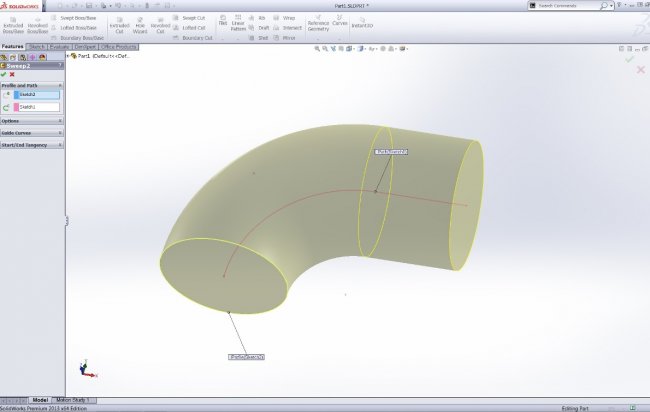This screenshot has height=412, width=650.
Task: Choose the Extruded Cut tool
Action: (x=119, y=24)
